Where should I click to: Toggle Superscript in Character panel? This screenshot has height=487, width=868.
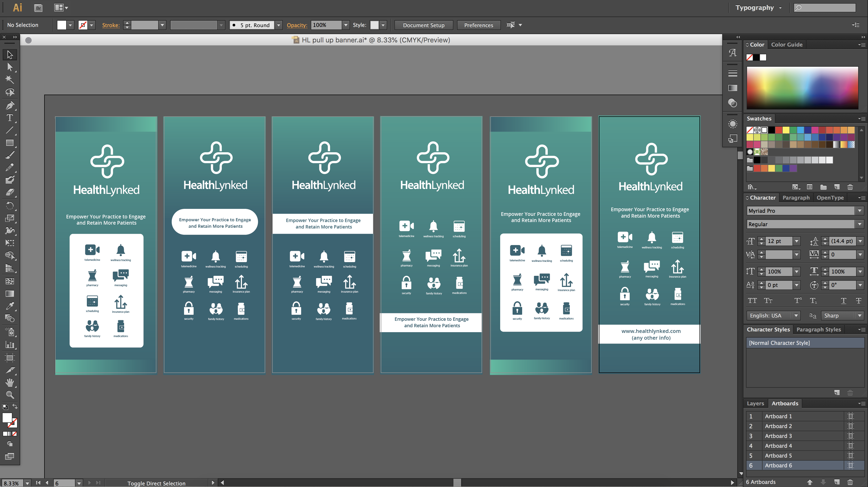pyautogui.click(x=798, y=300)
